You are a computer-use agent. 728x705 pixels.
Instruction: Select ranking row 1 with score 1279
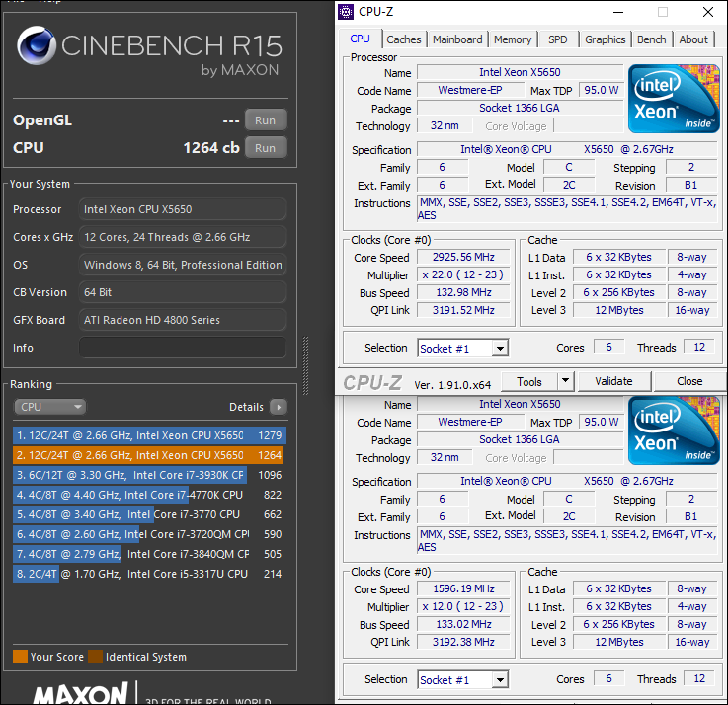pyautogui.click(x=149, y=435)
